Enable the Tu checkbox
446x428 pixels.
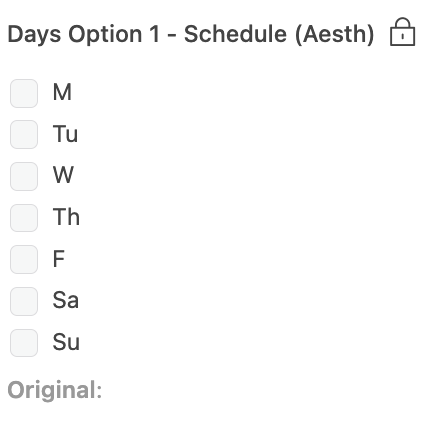[x=24, y=135]
